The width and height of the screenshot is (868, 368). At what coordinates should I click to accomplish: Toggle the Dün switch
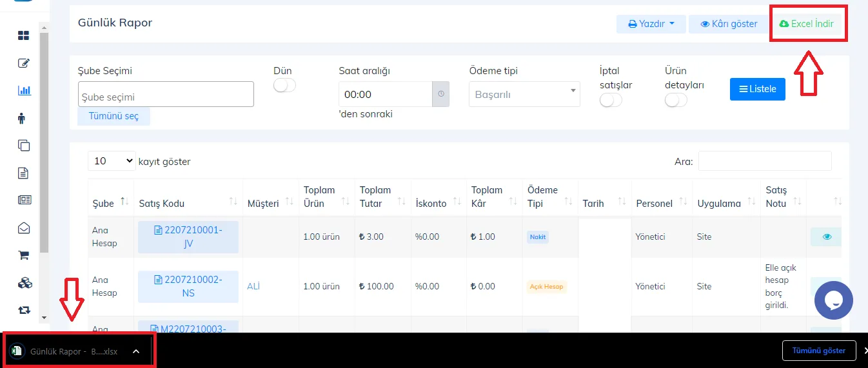(x=284, y=86)
